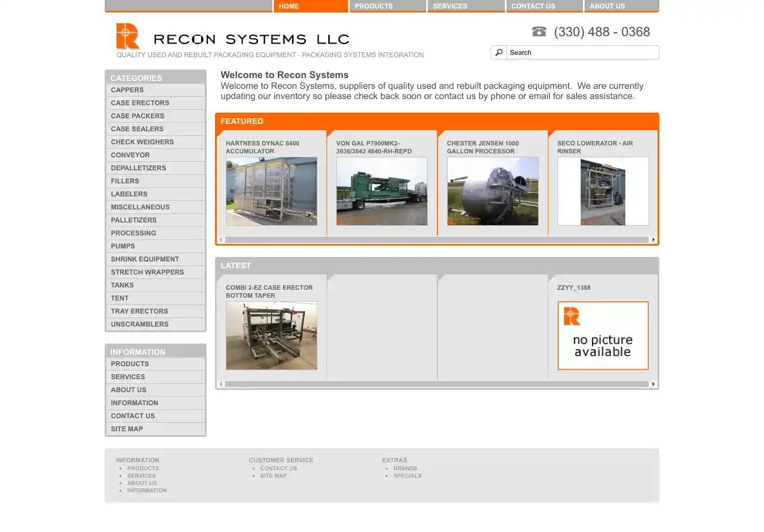
Task: Go to Contact Us top navigation tab
Action: click(544, 6)
